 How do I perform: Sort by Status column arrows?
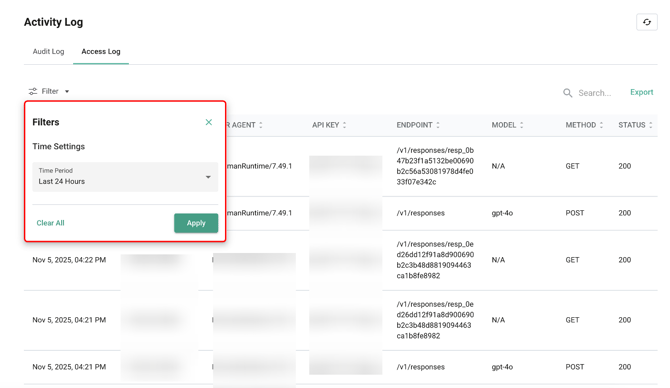click(651, 125)
